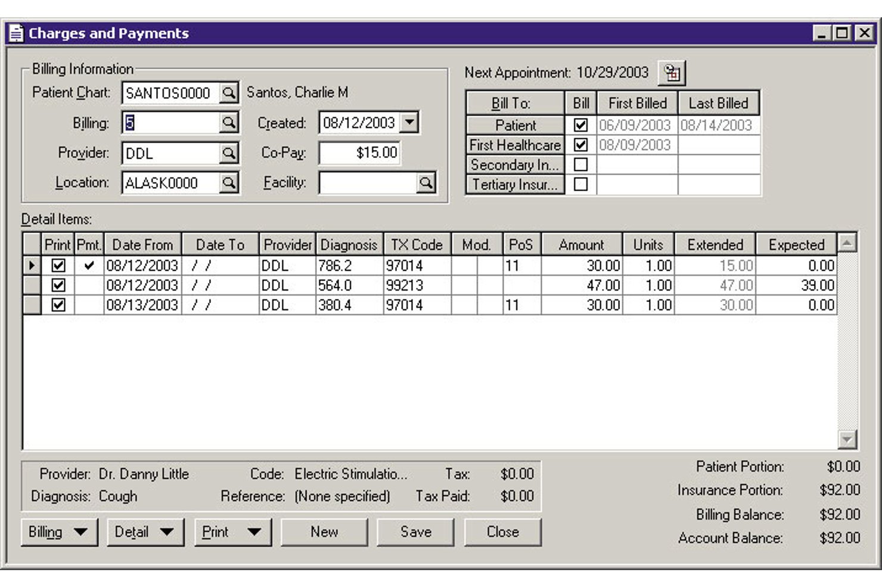The width and height of the screenshot is (882, 588).
Task: Click the Amount column header
Action: click(x=581, y=245)
